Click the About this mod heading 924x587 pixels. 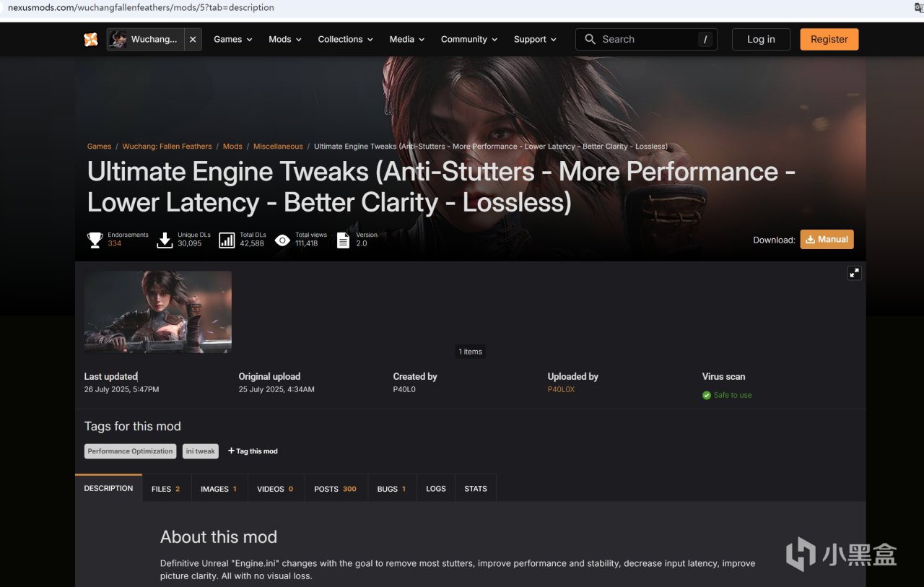point(219,537)
